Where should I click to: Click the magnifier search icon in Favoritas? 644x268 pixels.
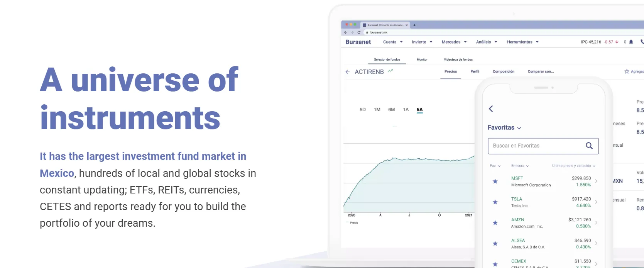point(589,146)
